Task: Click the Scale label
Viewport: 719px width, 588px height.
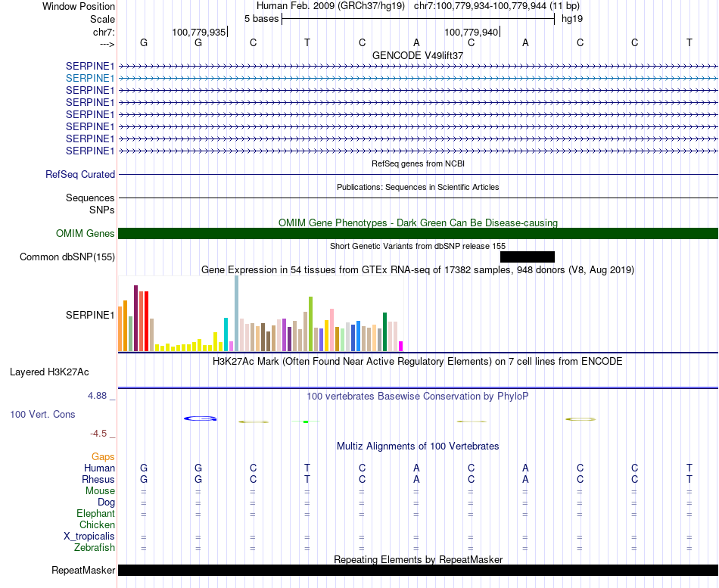Action: coord(103,19)
